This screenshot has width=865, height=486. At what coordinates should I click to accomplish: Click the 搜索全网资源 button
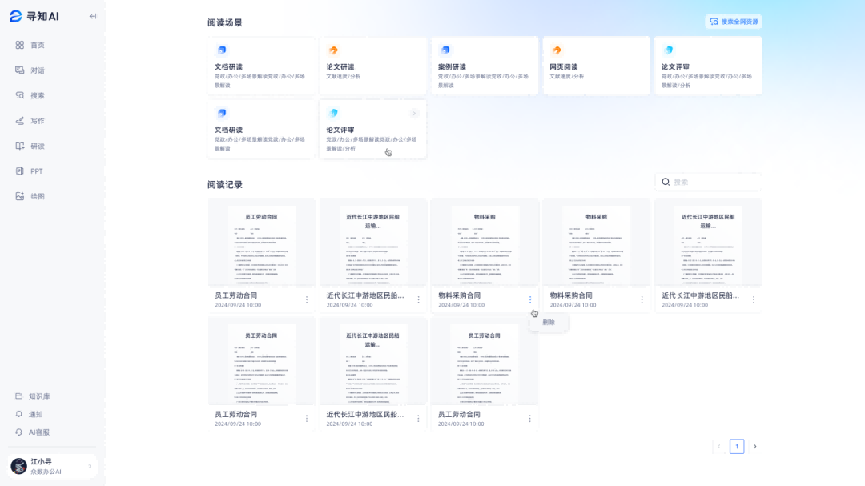point(733,21)
